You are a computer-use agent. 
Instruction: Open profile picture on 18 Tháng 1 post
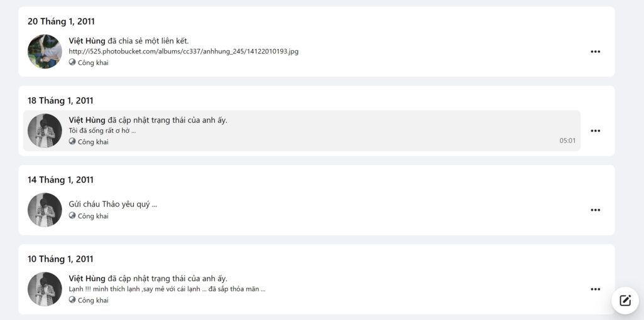[45, 131]
